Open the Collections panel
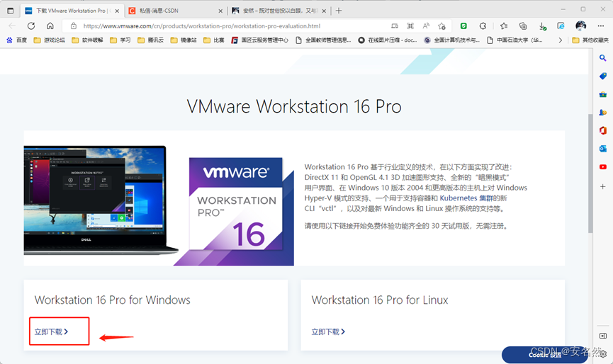 [x=523, y=26]
